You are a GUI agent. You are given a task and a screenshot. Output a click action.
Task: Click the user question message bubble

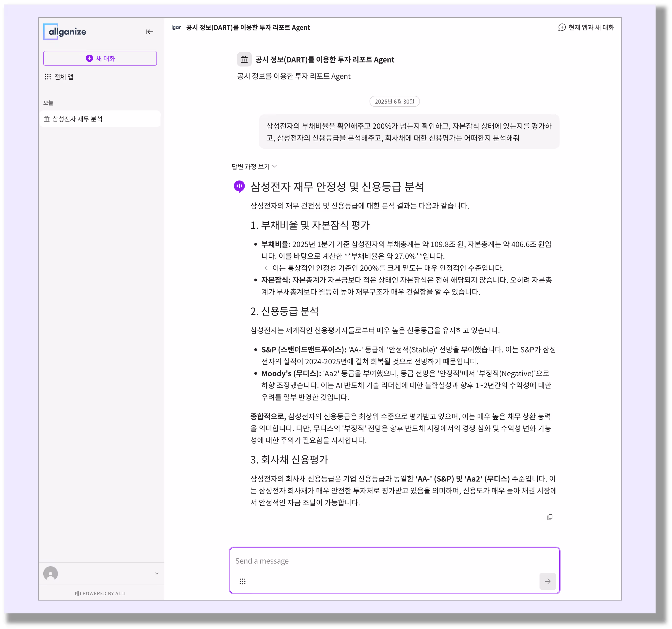[409, 132]
